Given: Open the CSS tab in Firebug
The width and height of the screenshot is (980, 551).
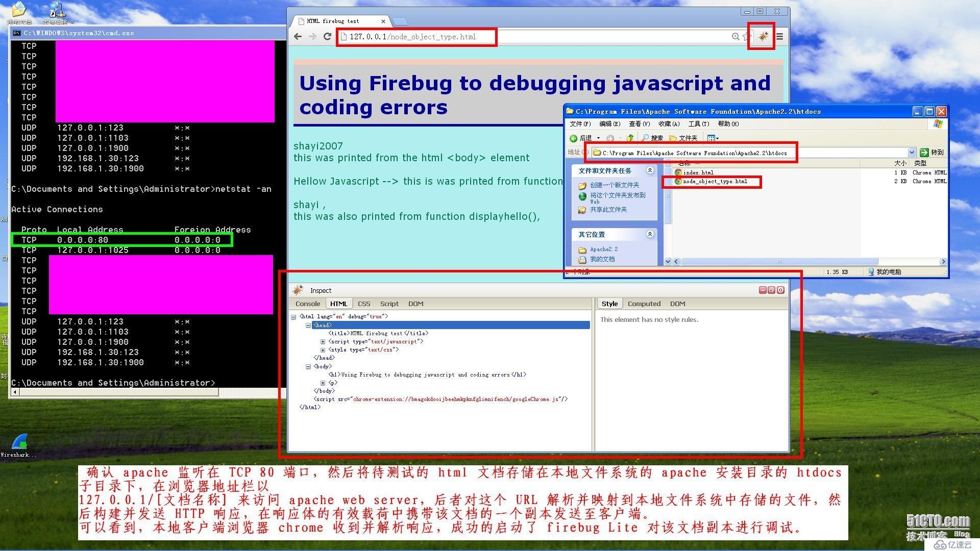Looking at the screenshot, I should (364, 304).
